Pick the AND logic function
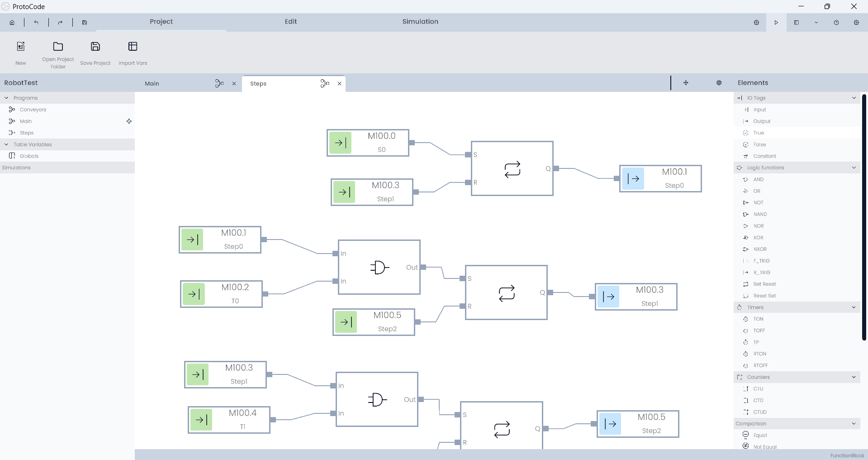The width and height of the screenshot is (868, 460). pyautogui.click(x=797, y=179)
